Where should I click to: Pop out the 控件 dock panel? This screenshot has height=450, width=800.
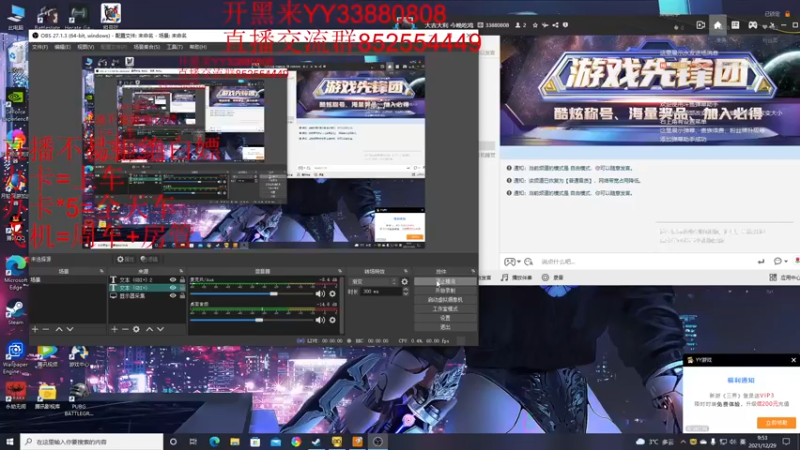[473, 271]
